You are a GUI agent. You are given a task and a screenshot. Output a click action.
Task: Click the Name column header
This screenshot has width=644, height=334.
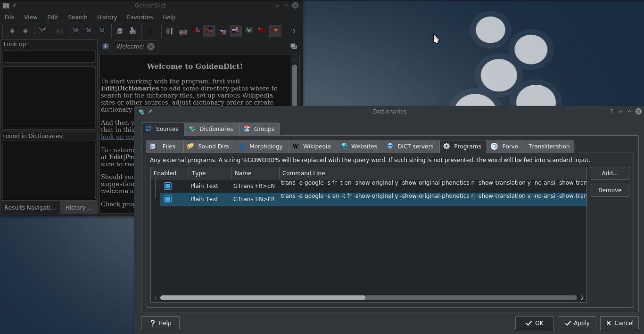255,173
